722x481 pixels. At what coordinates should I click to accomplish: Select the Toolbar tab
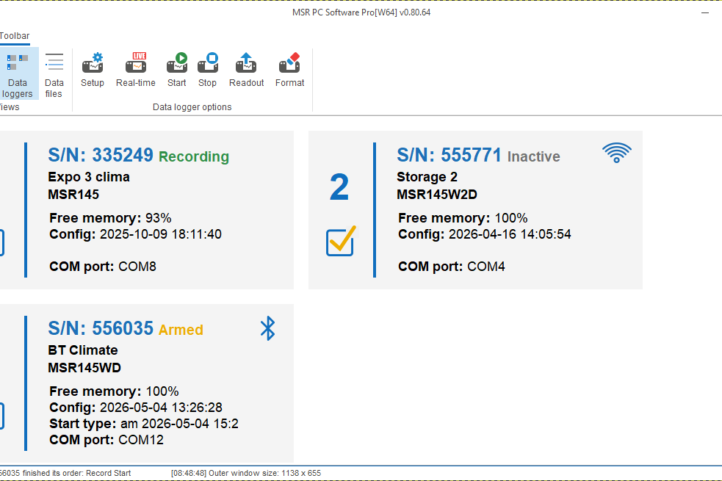15,36
